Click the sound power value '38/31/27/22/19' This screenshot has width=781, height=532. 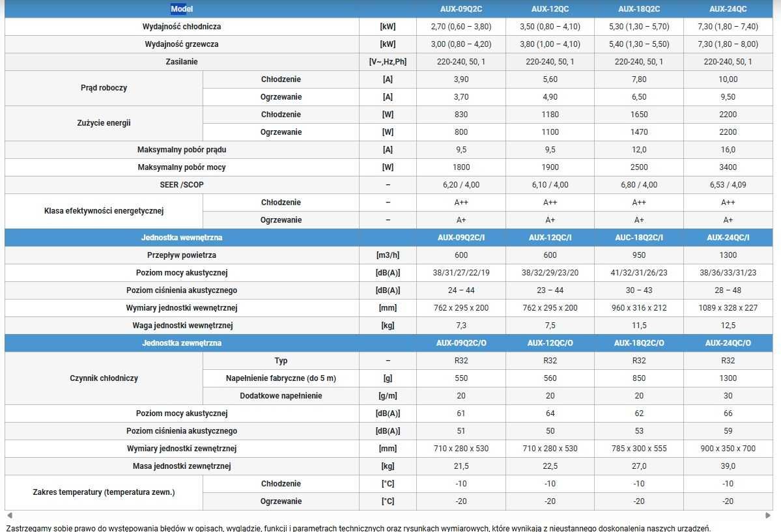pyautogui.click(x=461, y=272)
